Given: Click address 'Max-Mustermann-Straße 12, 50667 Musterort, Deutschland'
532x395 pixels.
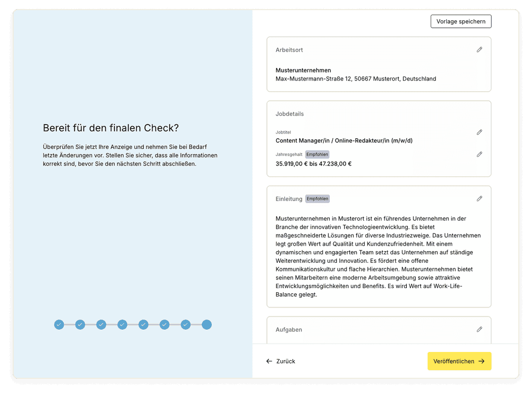Looking at the screenshot, I should 356,78.
